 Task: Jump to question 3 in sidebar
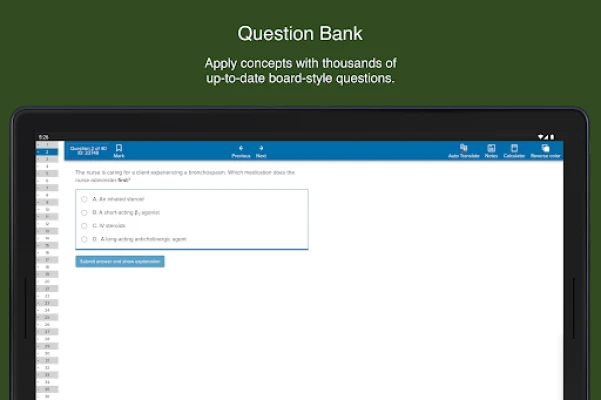click(x=47, y=159)
